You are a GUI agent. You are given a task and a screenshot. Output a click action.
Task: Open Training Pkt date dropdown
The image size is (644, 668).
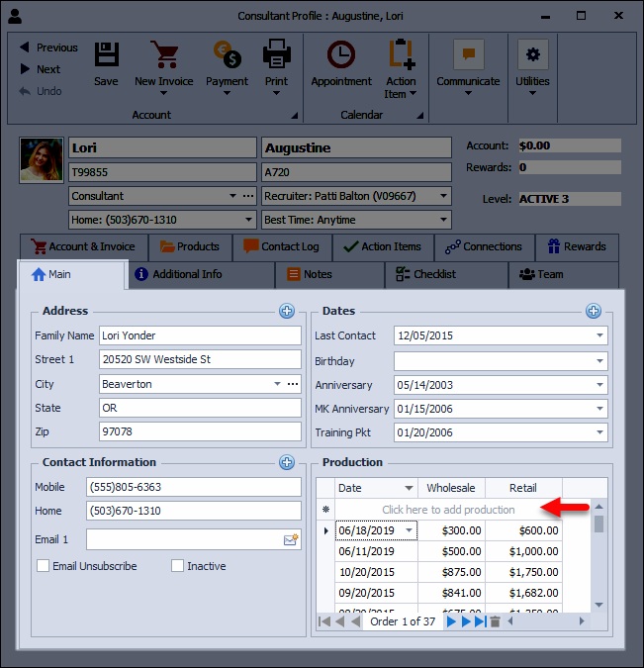tap(599, 432)
